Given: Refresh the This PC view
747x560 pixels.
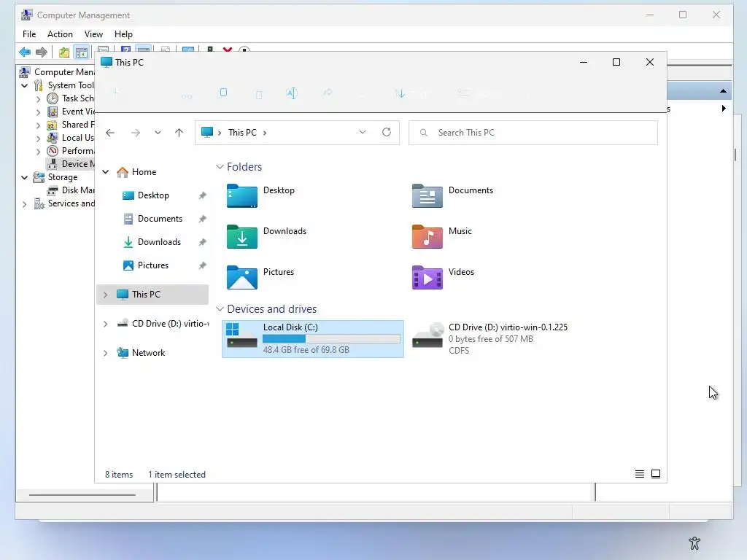Looking at the screenshot, I should 387,133.
